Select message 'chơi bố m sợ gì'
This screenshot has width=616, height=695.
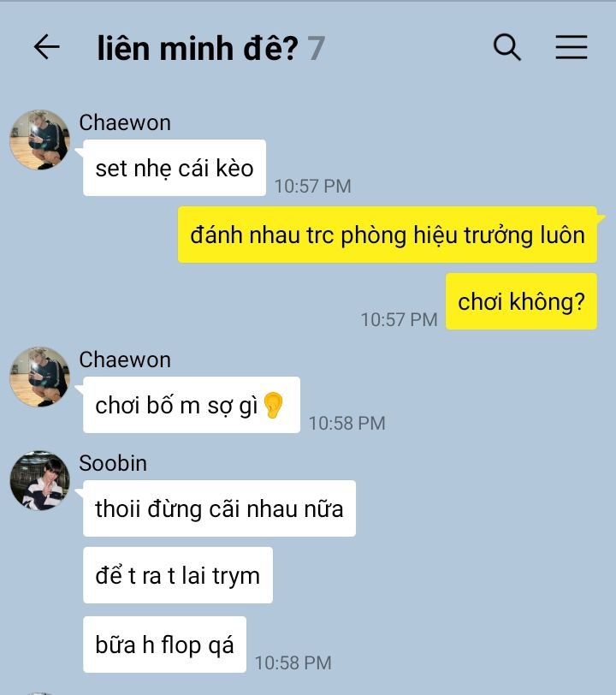click(x=192, y=405)
